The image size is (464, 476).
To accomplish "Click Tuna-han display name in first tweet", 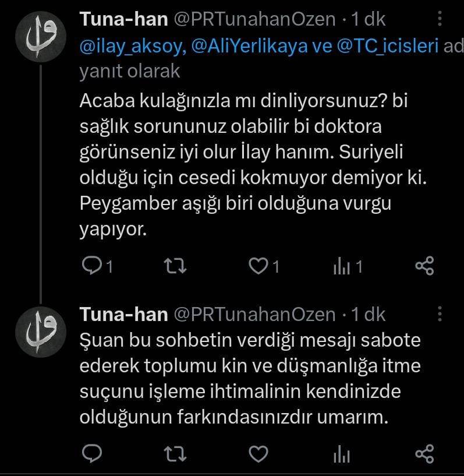I will 122,19.
